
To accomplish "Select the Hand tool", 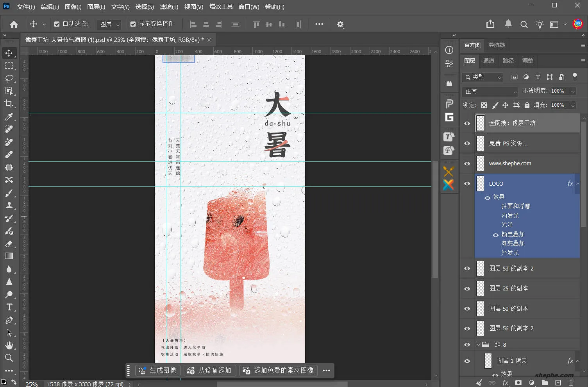I will pos(9,345).
